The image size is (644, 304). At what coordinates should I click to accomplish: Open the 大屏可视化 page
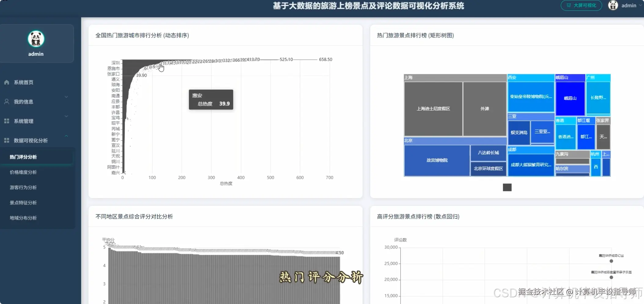pos(581,5)
